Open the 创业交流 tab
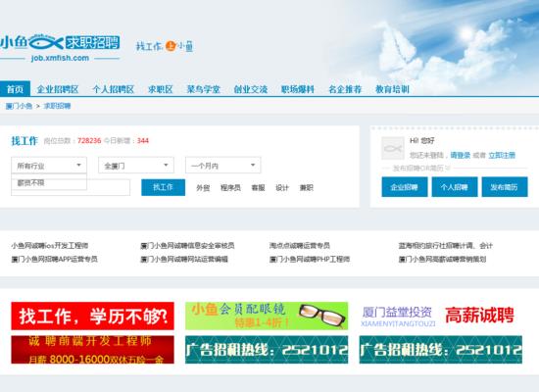Image resolution: width=539 pixels, height=392 pixels. coord(251,89)
